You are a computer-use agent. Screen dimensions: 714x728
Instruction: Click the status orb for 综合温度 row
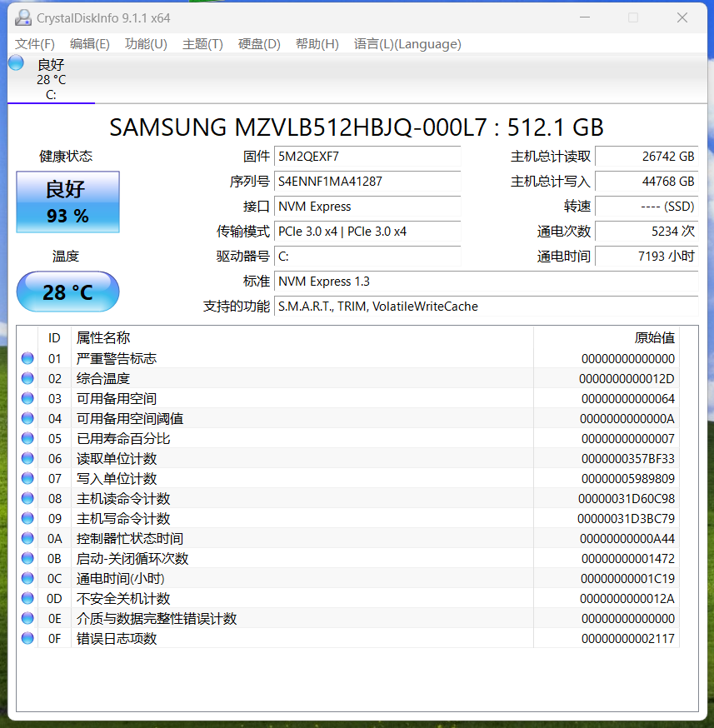(28, 379)
